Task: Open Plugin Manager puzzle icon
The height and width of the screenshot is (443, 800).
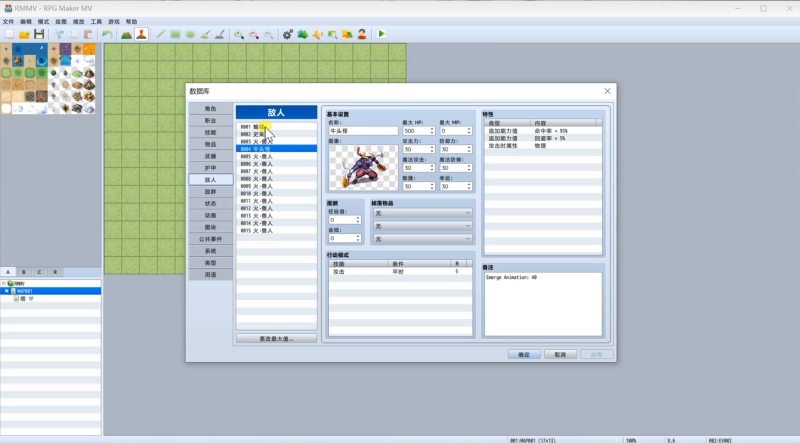Action: (x=303, y=34)
